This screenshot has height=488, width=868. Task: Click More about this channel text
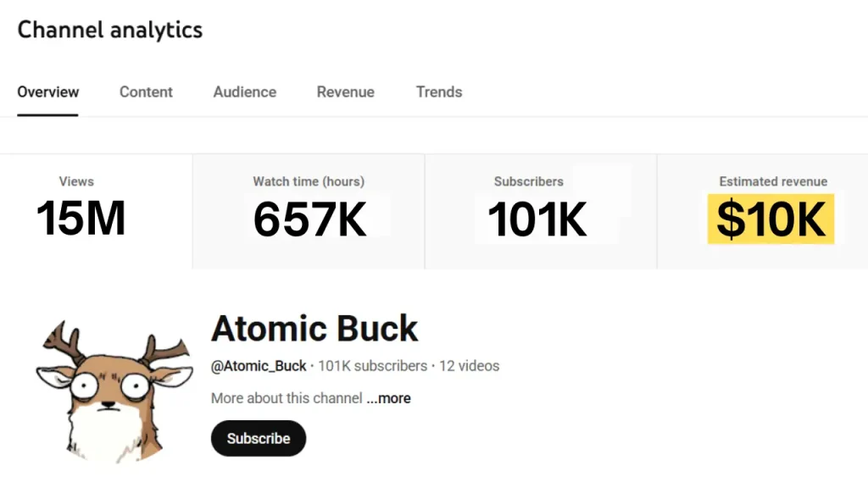pos(287,398)
